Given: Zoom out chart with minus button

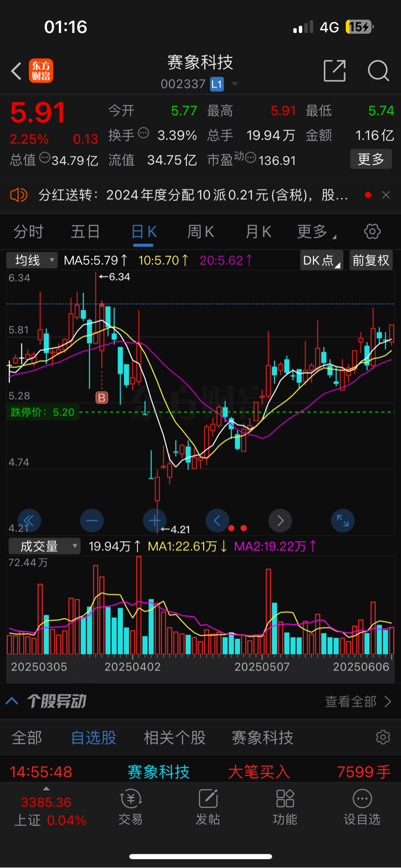Looking at the screenshot, I should (x=92, y=520).
